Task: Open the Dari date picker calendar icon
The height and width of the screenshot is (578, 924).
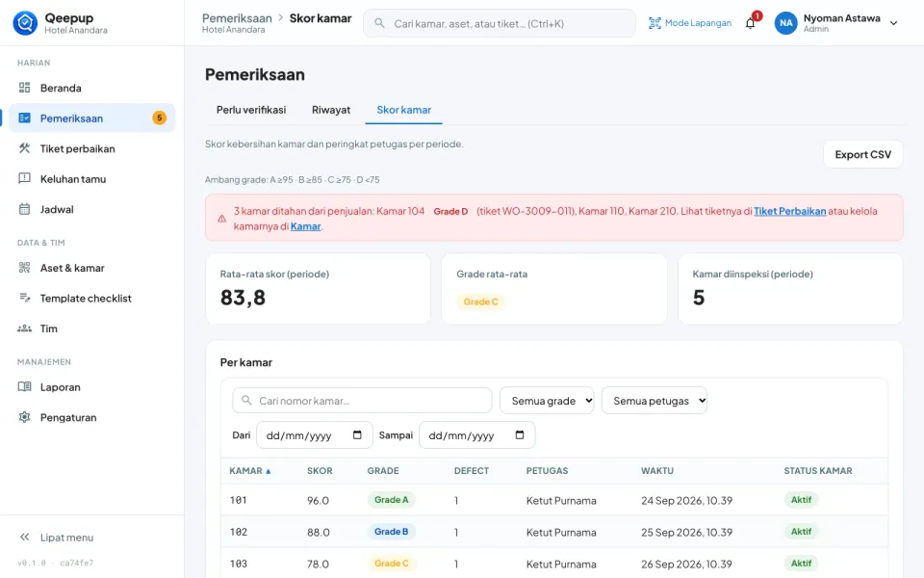Action: click(x=357, y=434)
